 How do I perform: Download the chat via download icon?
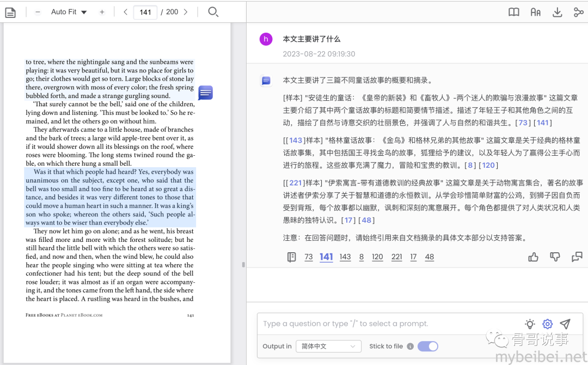click(558, 13)
